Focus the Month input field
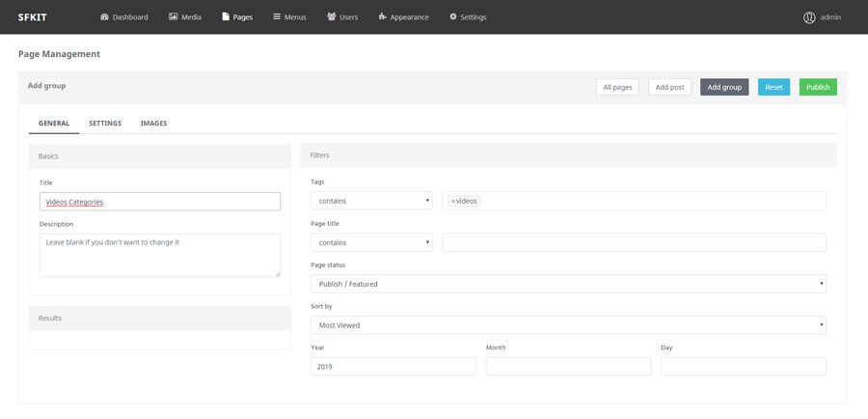 pyautogui.click(x=568, y=366)
